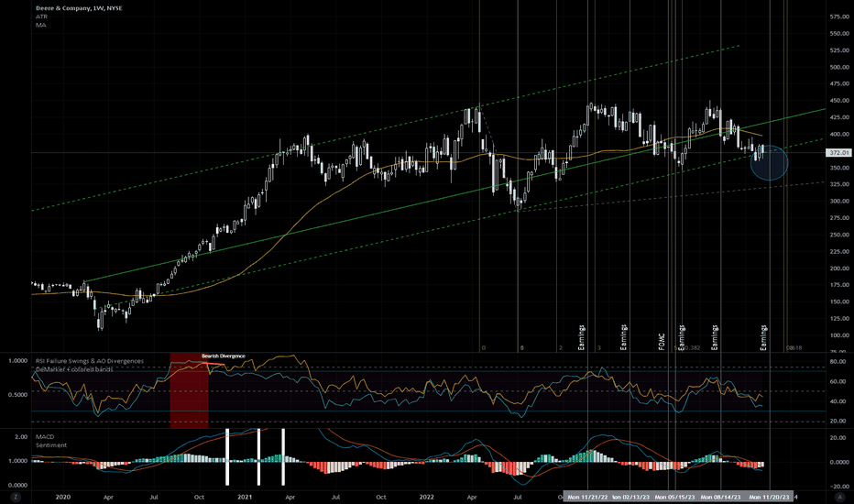Click the Mon 11/21/22 date label
The image size is (854, 504).
[x=587, y=497]
